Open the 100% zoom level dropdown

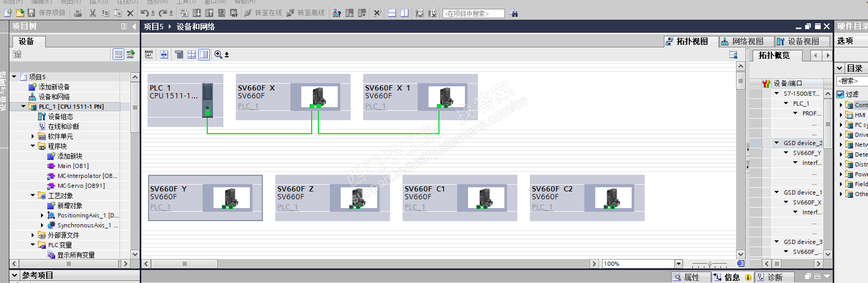coord(678,264)
